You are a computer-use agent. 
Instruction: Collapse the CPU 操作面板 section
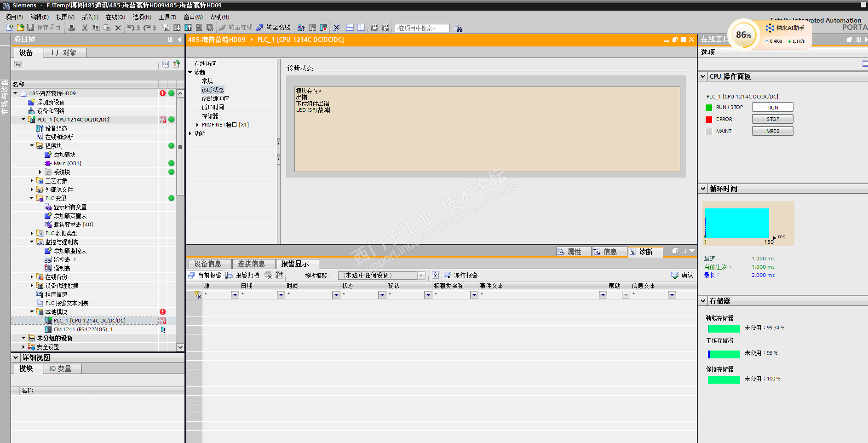[x=703, y=76]
